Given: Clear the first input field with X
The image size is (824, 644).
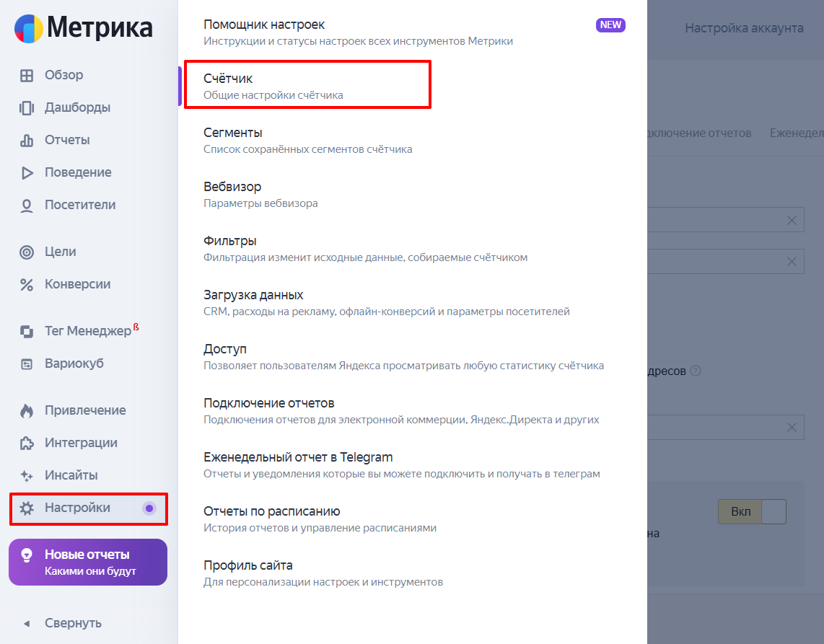Looking at the screenshot, I should [x=792, y=221].
